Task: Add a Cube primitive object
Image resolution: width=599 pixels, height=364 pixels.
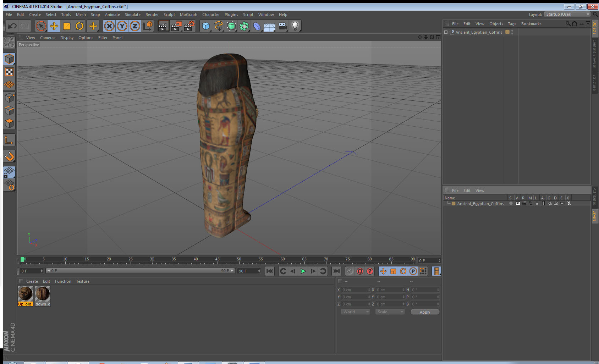Action: pyautogui.click(x=206, y=26)
